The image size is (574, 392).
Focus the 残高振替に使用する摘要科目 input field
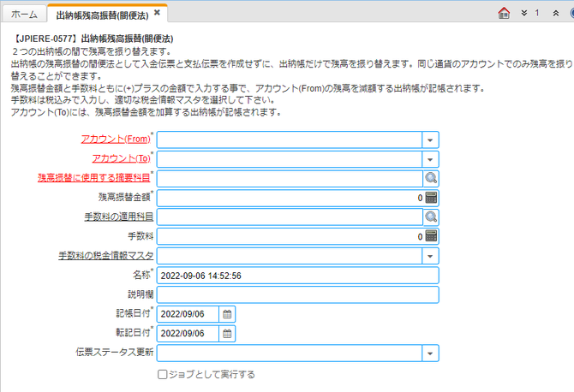pos(290,179)
